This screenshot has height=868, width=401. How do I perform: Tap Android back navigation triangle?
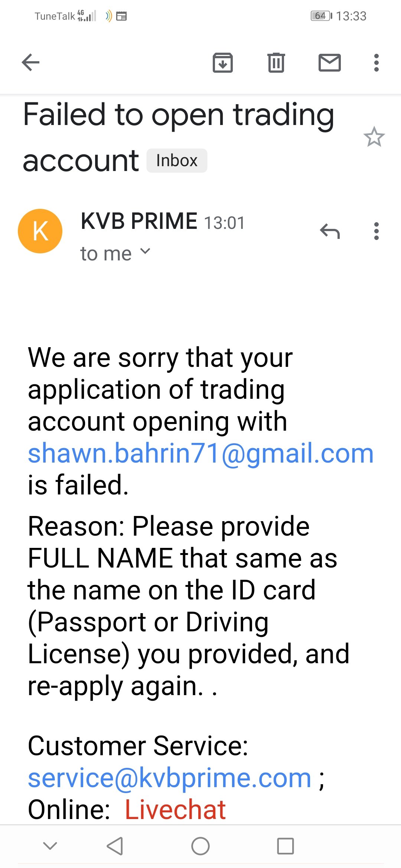[115, 846]
